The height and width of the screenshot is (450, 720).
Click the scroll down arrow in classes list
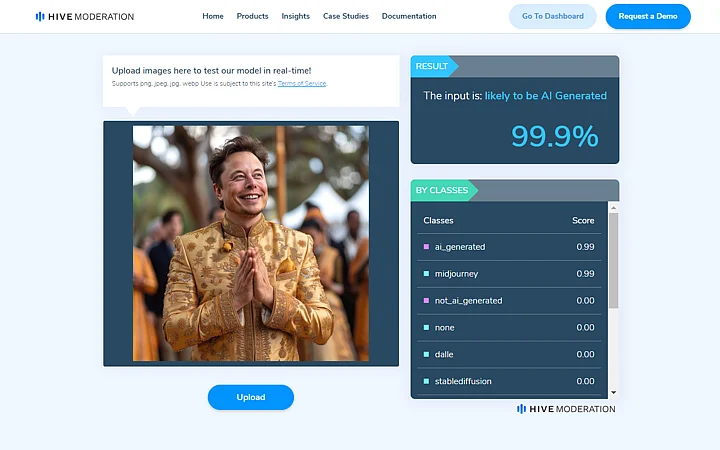point(613,393)
